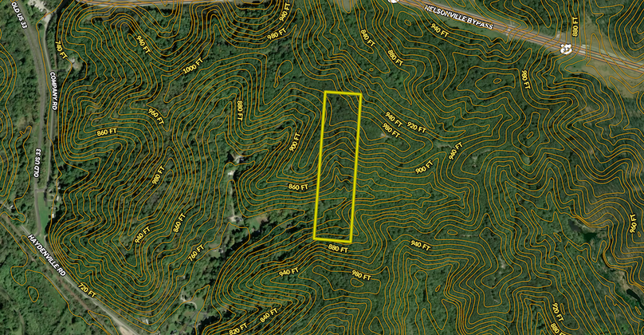Click the top edge of yellow parcel boundary
This screenshot has width=644, height=335.
coord(343,94)
